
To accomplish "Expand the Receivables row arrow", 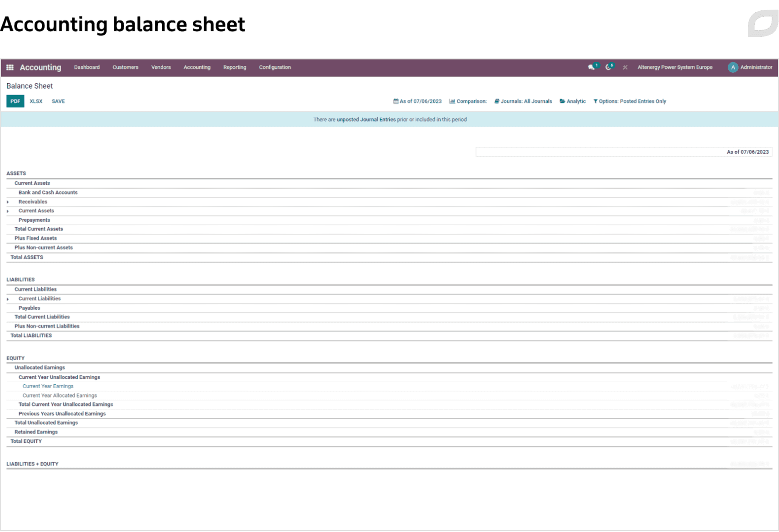I will pyautogui.click(x=8, y=202).
